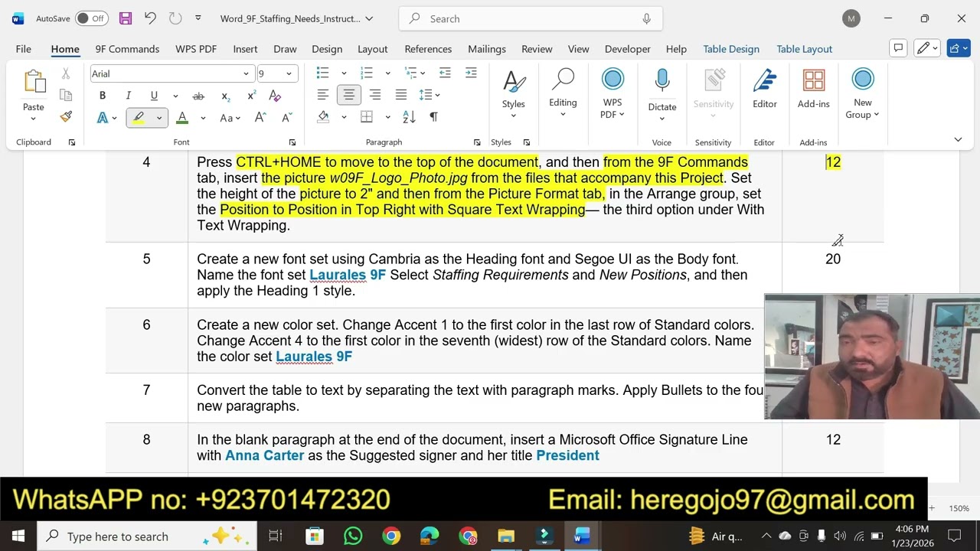Screen dimensions: 980x551
Task: Open the Design tab
Action: pyautogui.click(x=327, y=49)
